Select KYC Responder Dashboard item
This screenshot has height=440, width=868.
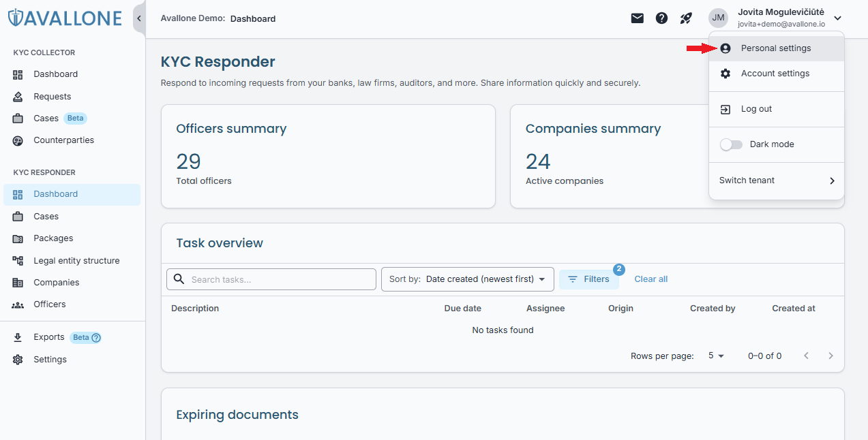[72, 194]
